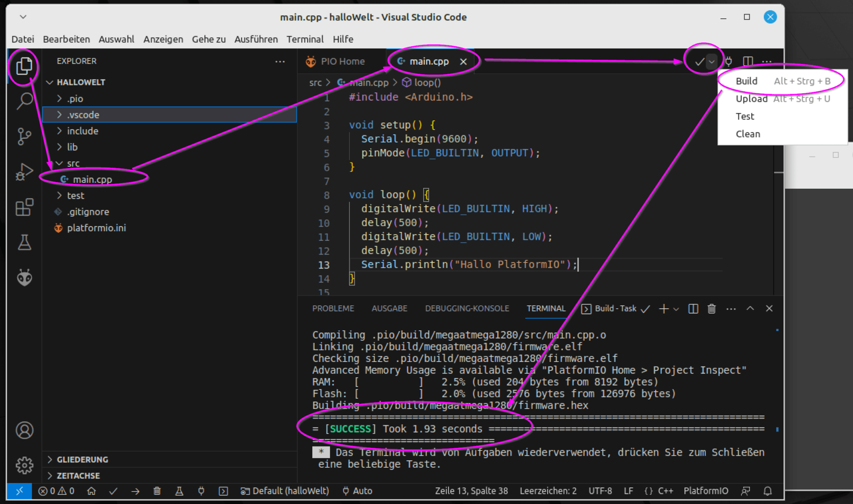Start PlatformIO upload via the arrow status icon
The height and width of the screenshot is (504, 853).
click(135, 491)
